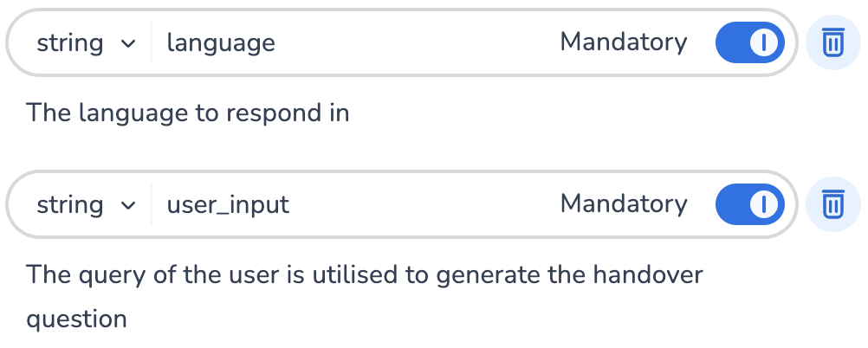Image resolution: width=868 pixels, height=348 pixels.
Task: Select the "string" type text for language
Action: point(69,42)
